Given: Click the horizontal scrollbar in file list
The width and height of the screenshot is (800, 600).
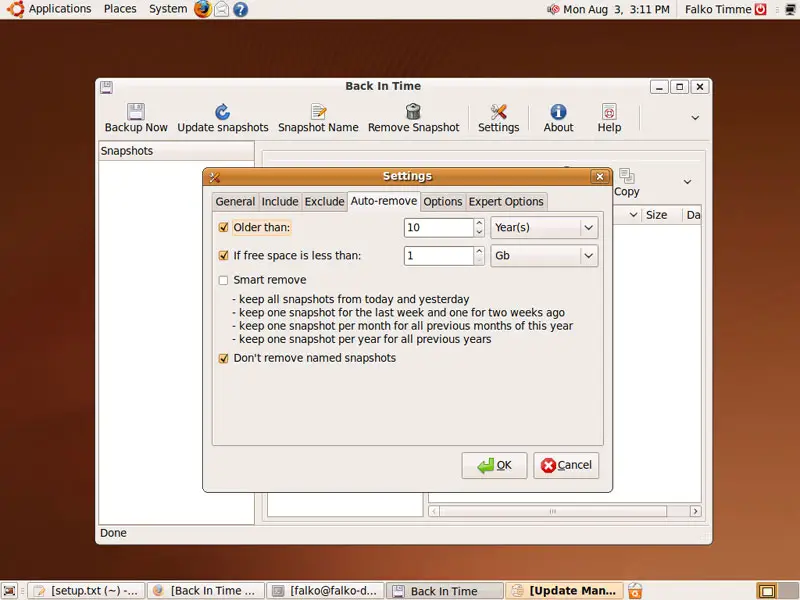Looking at the screenshot, I should (x=553, y=511).
